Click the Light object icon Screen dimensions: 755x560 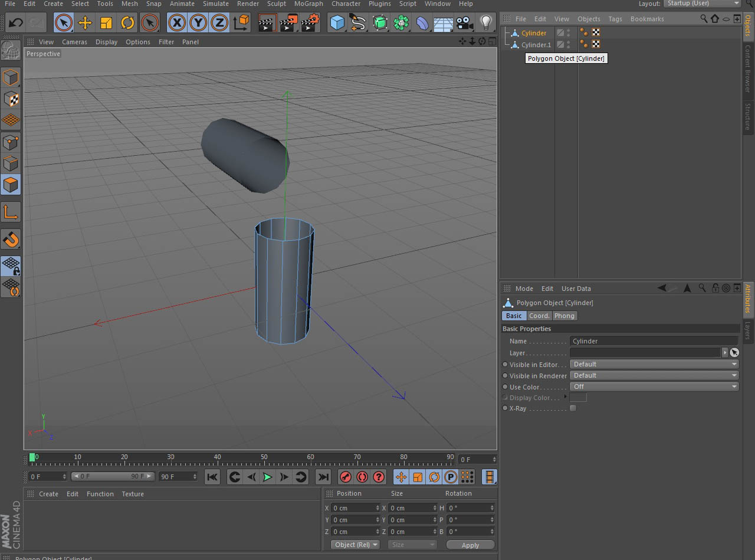coord(485,23)
